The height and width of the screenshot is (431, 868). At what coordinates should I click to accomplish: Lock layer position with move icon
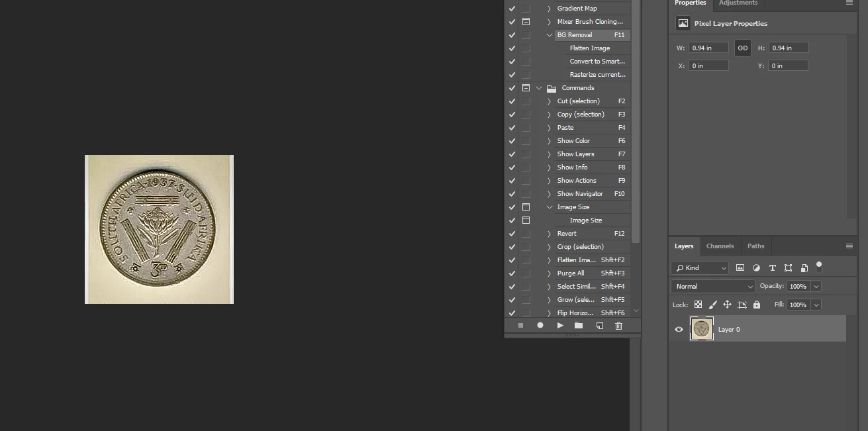(x=727, y=305)
